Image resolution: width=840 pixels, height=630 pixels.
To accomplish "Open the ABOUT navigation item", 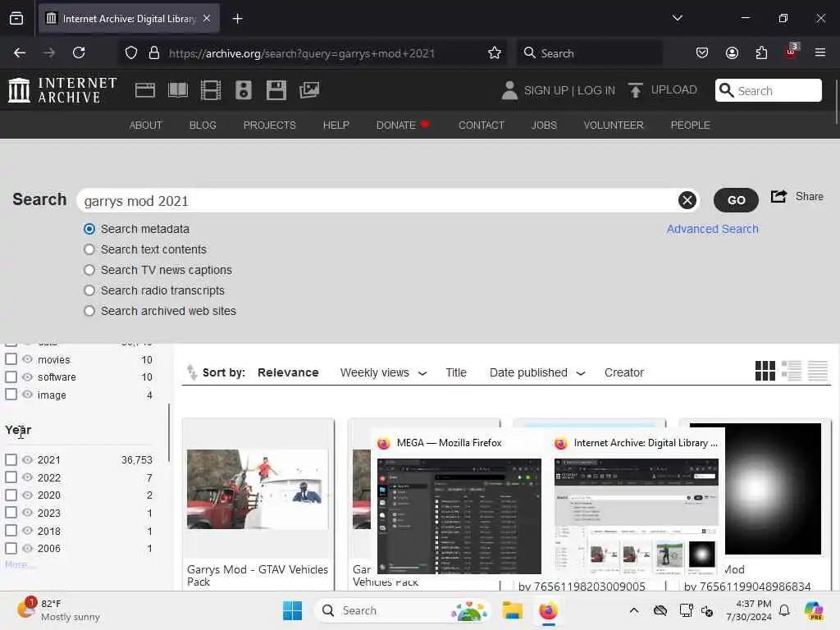I will [x=146, y=125].
